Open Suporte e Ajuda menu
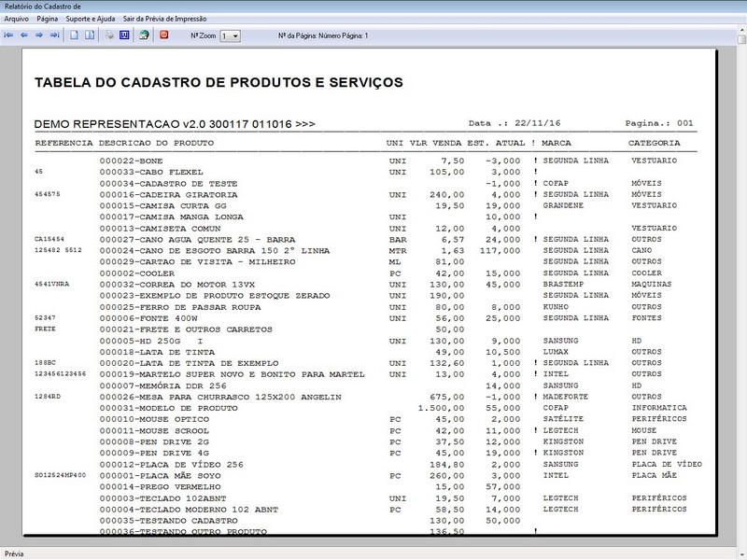Screen dimensions: 747x560 (92, 18)
